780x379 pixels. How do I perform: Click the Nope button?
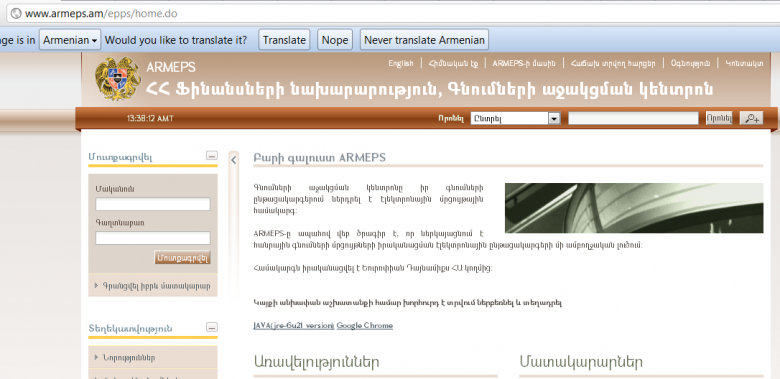coord(335,40)
